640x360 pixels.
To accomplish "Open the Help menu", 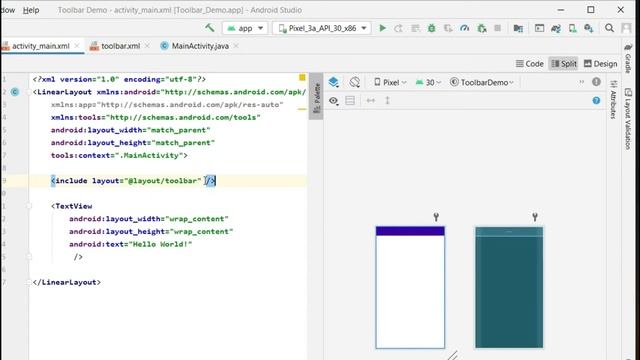I will (x=31, y=10).
